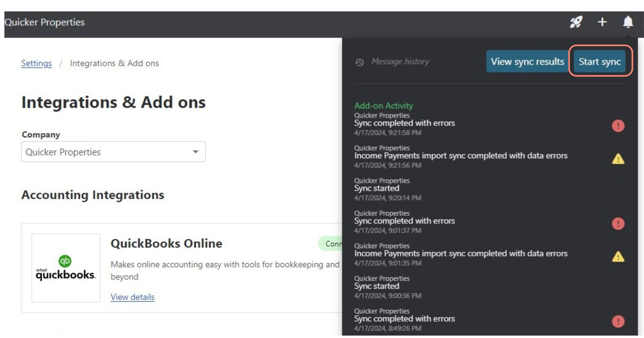The width and height of the screenshot is (644, 338).
Task: Open Message history text link
Action: tap(400, 61)
